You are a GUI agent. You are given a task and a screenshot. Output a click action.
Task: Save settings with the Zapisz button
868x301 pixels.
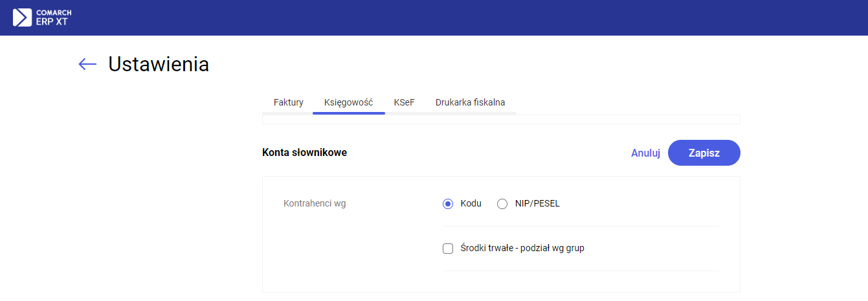[x=704, y=153]
